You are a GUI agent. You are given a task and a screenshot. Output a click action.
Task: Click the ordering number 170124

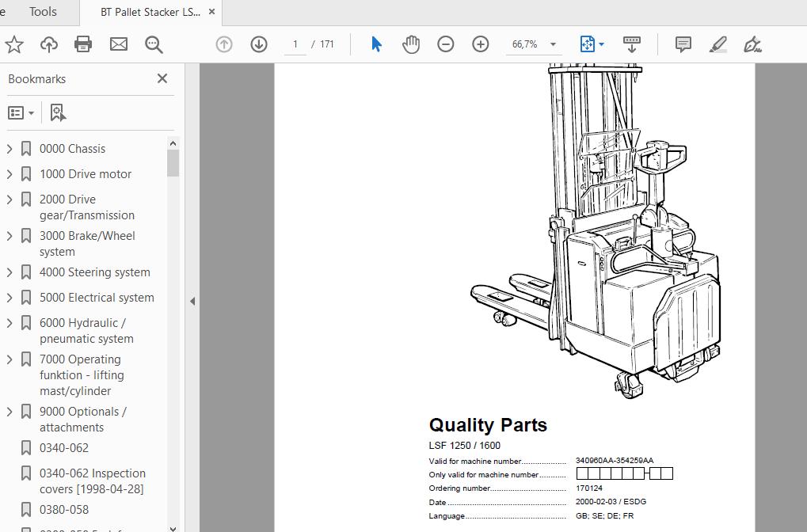pyautogui.click(x=588, y=488)
